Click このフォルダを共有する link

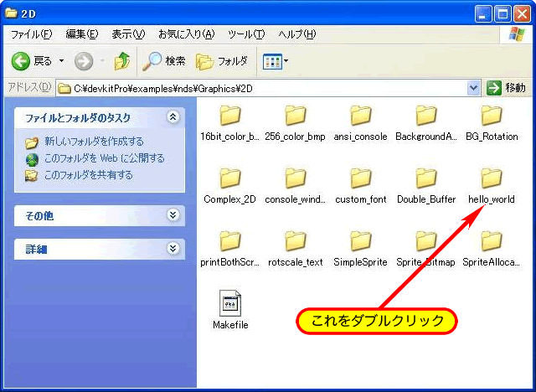pos(88,175)
